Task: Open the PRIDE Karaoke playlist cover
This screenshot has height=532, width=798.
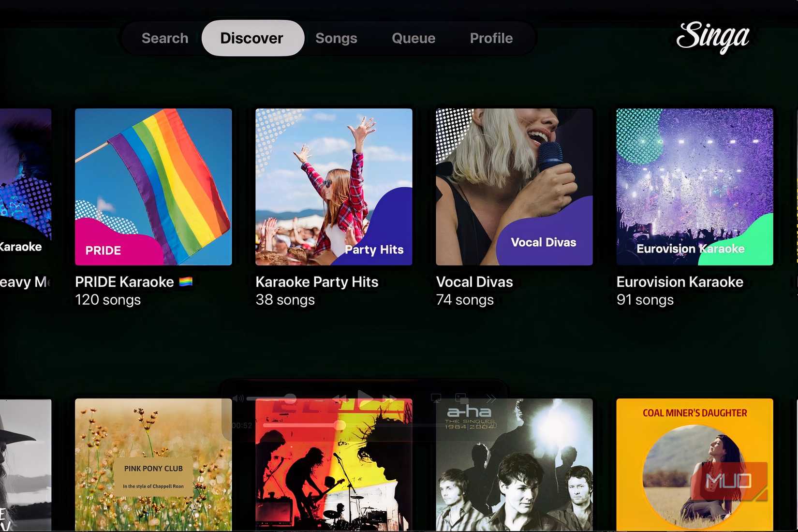Action: pyautogui.click(x=153, y=187)
